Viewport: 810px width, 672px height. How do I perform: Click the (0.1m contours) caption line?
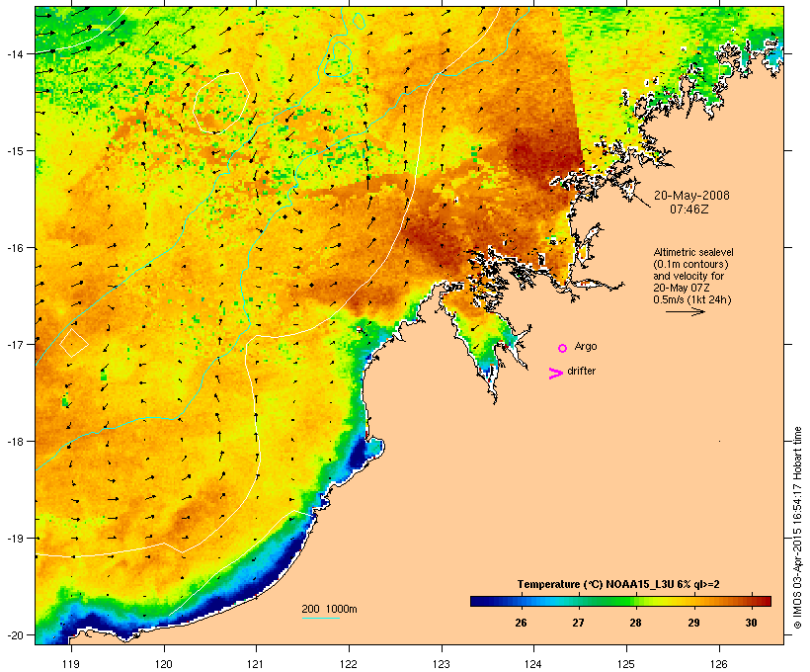click(x=690, y=264)
